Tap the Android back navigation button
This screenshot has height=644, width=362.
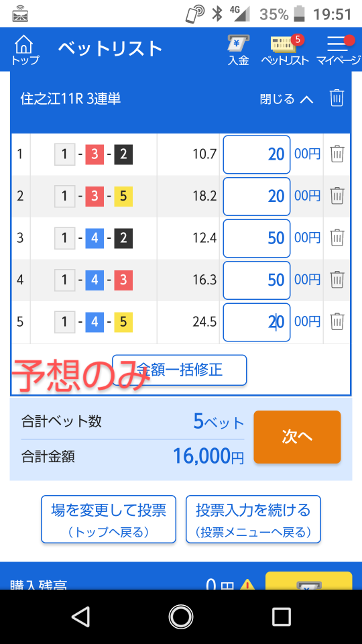pyautogui.click(x=80, y=616)
